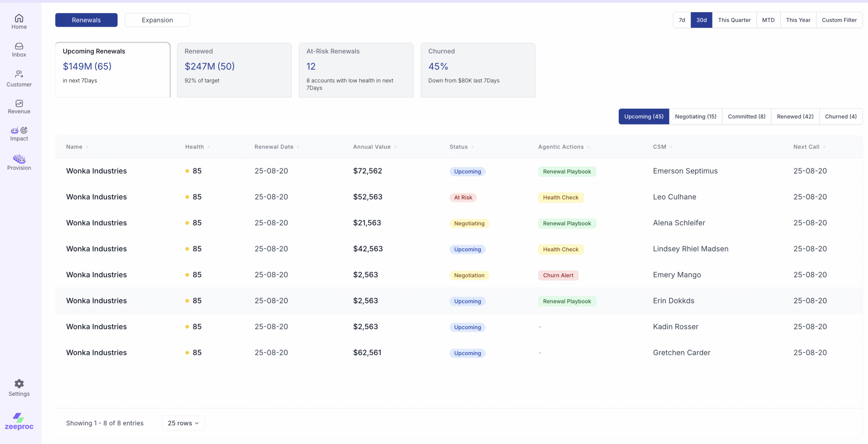
Task: Open the Impact icon in sidebar
Action: click(x=19, y=130)
